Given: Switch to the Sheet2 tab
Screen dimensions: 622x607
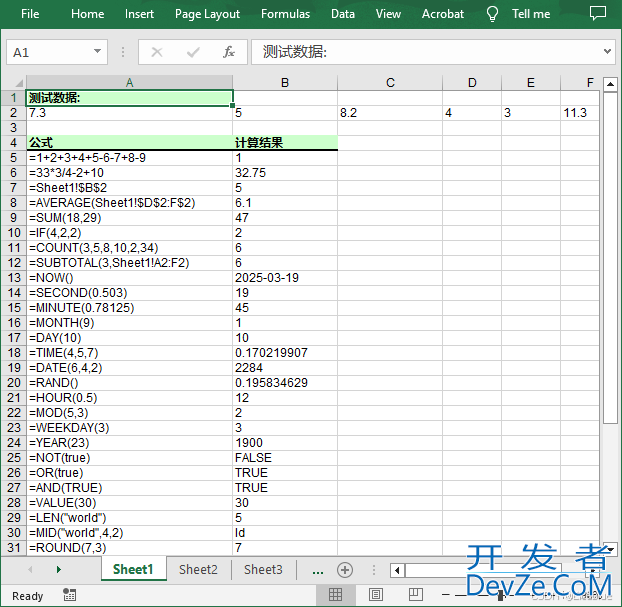Looking at the screenshot, I should click(198, 569).
